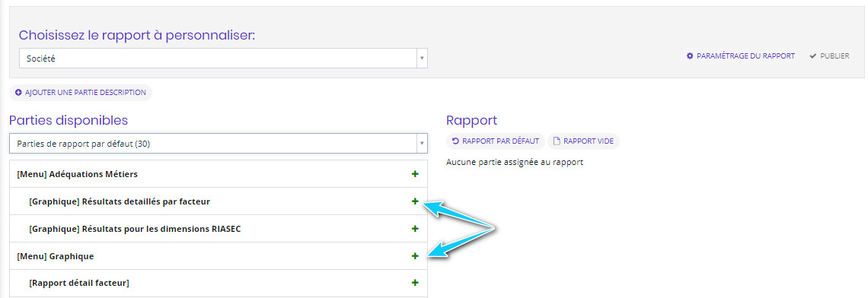Viewport: 868px width, 298px height.
Task: Click the Publier button
Action: pyautogui.click(x=829, y=56)
